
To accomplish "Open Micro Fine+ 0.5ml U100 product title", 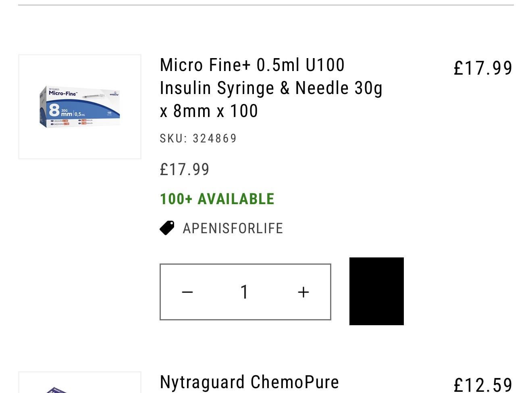I will (252, 65).
